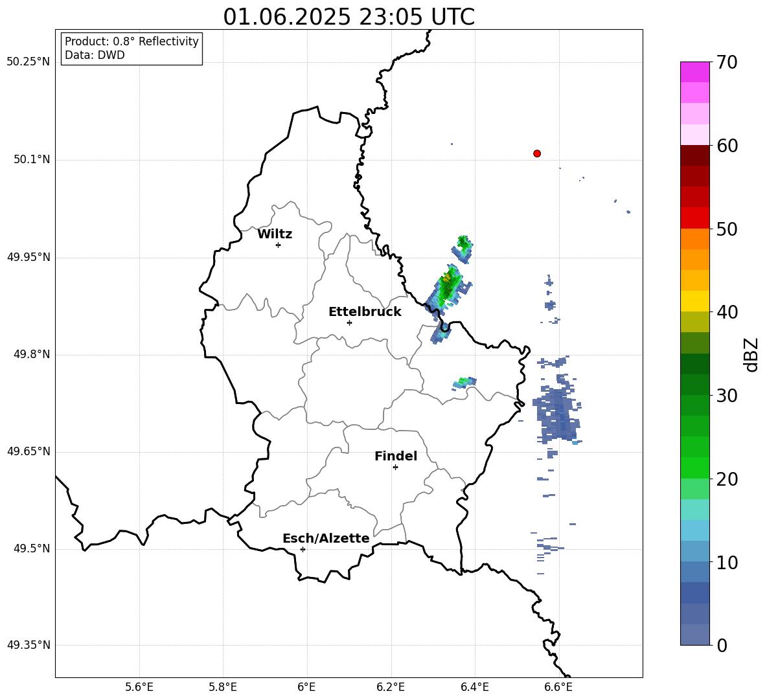The width and height of the screenshot is (767, 700).
Task: Click the Findel station cross marker
Action: click(x=395, y=468)
